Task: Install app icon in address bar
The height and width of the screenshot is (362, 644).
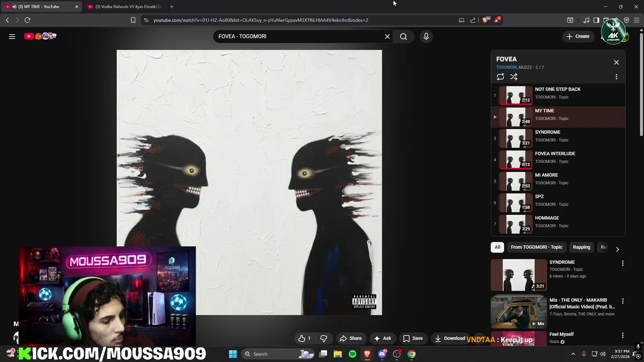Action: (461, 20)
